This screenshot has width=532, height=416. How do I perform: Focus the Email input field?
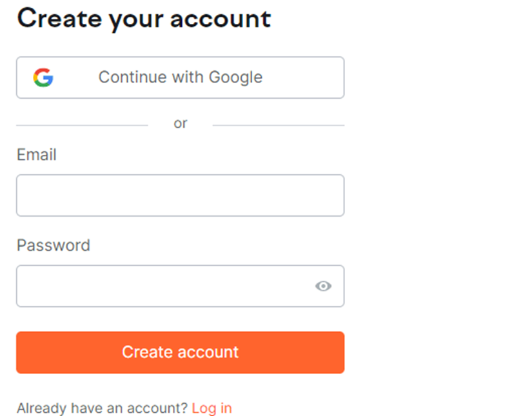[180, 195]
